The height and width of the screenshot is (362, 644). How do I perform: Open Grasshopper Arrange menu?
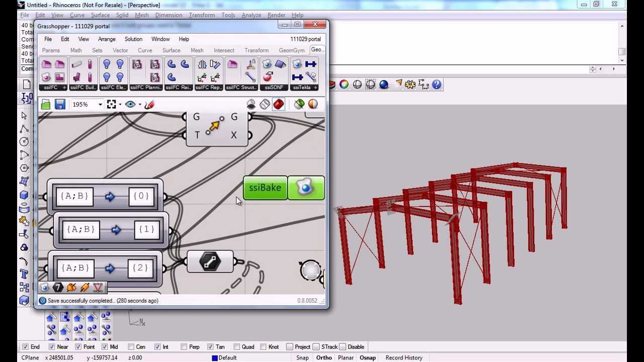coord(107,39)
